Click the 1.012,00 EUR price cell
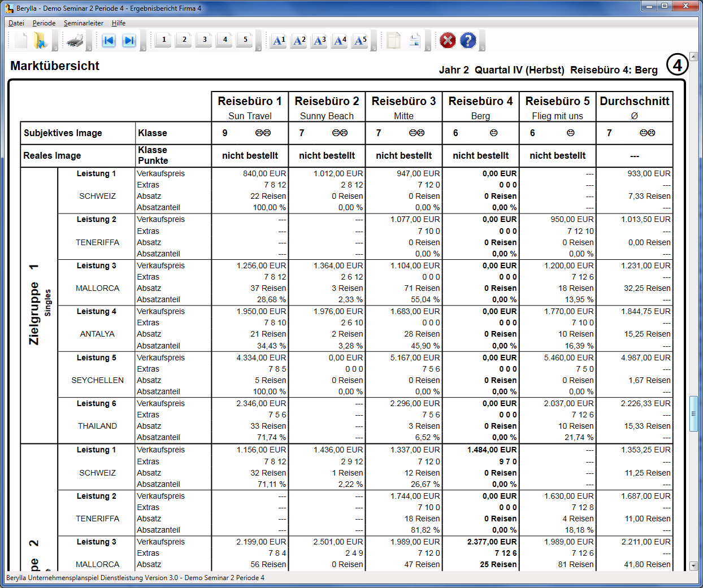Image resolution: width=703 pixels, height=588 pixels. [x=338, y=173]
